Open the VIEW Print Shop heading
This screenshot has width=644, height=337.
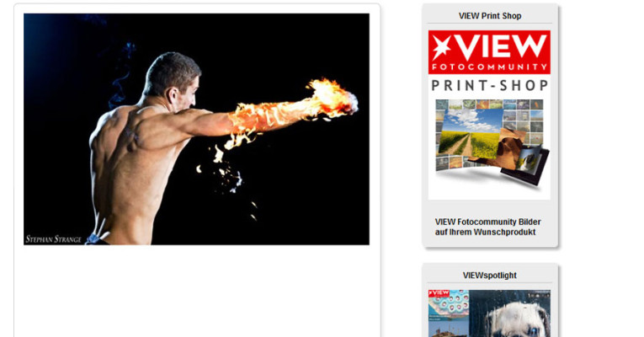pyautogui.click(x=490, y=16)
